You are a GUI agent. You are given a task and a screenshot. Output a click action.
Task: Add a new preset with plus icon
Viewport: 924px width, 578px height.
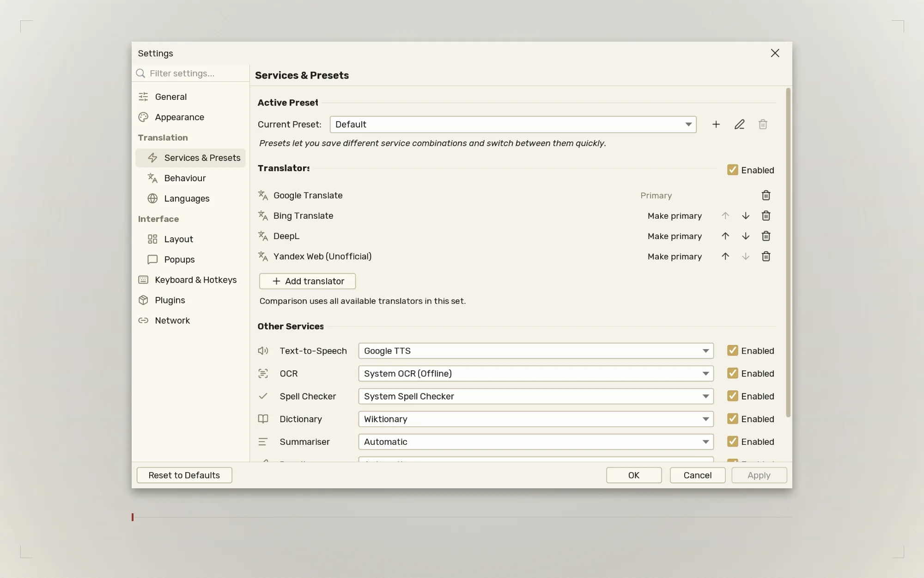point(716,124)
